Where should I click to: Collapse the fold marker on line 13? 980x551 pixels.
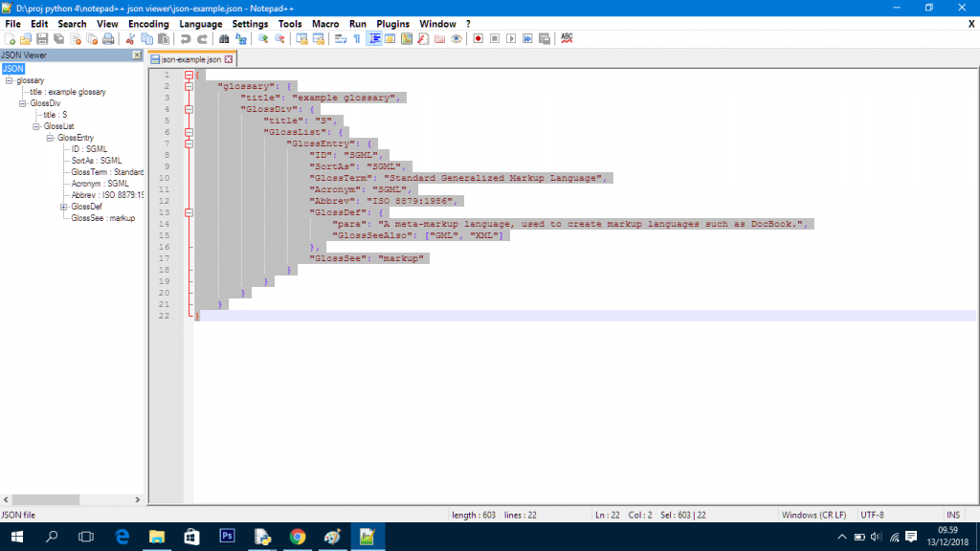click(x=189, y=212)
